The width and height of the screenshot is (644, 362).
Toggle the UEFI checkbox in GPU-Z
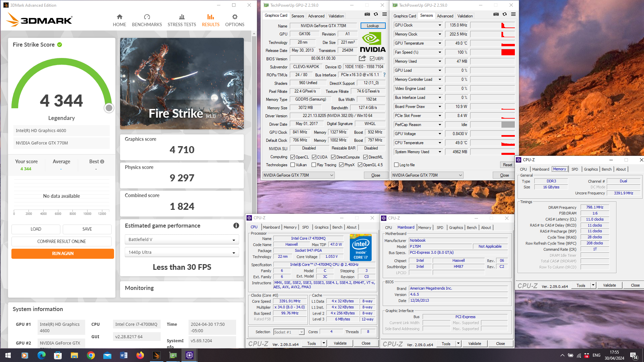click(372, 59)
